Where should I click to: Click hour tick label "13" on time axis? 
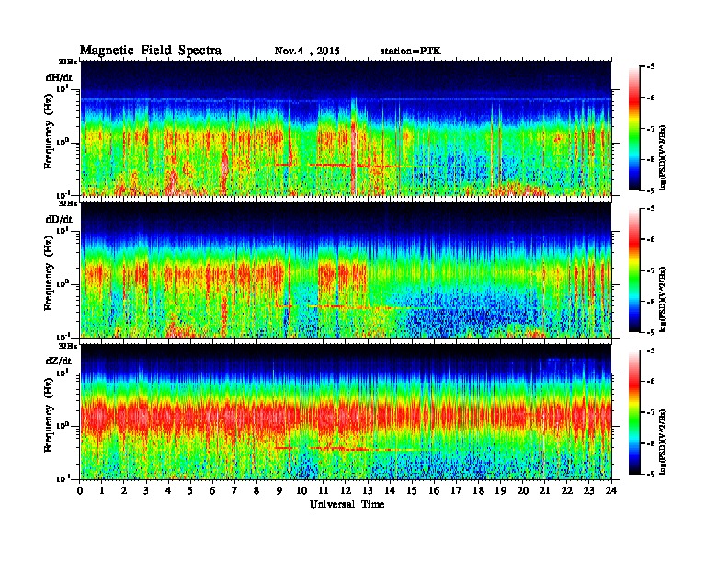tap(368, 491)
